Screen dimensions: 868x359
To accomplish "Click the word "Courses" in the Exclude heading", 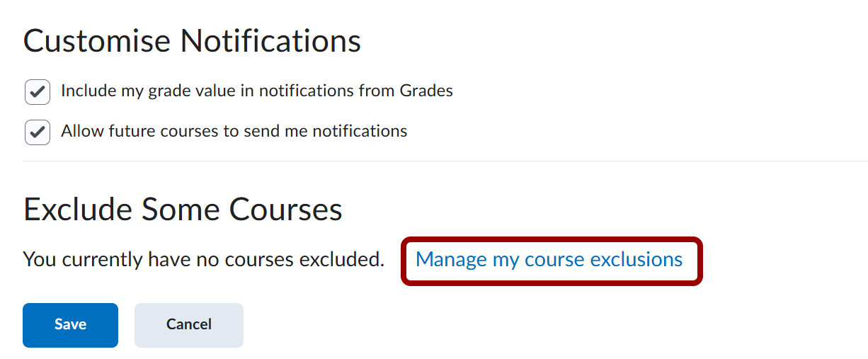I will tap(285, 210).
